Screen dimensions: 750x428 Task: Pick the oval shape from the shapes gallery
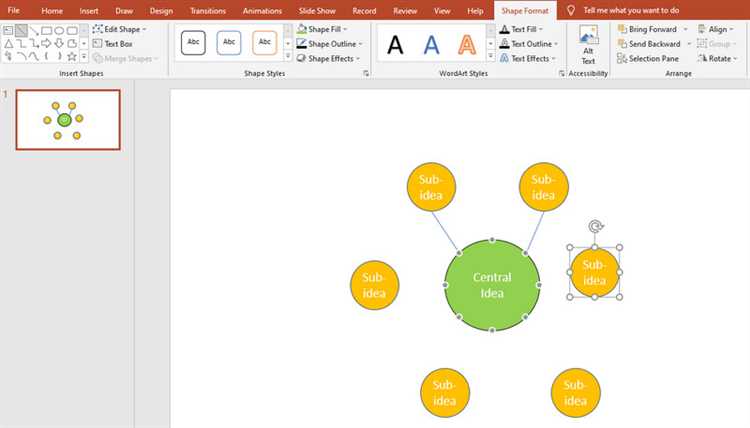(59, 30)
